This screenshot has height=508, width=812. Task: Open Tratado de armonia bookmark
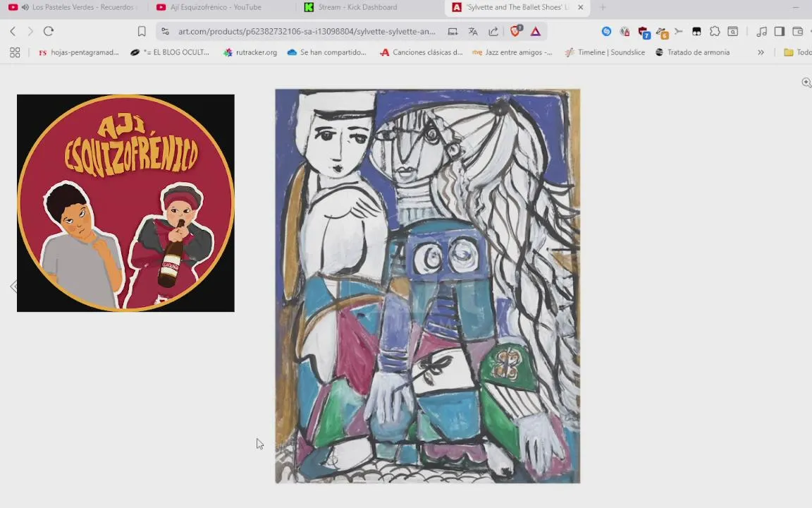(x=692, y=52)
